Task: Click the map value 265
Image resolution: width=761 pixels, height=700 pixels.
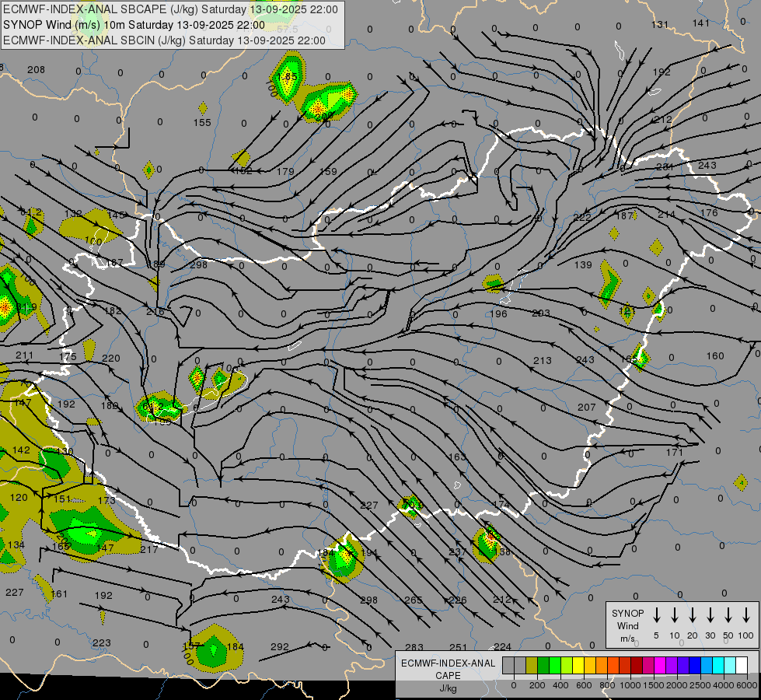Action: [414, 600]
